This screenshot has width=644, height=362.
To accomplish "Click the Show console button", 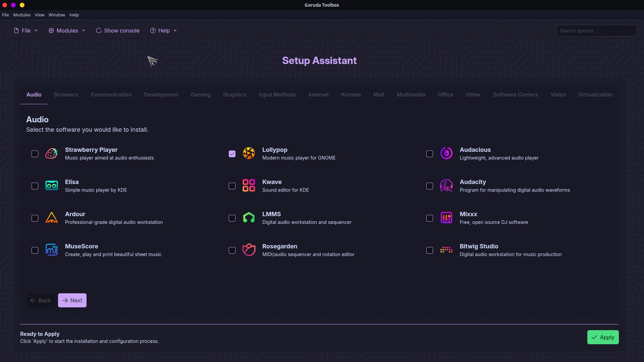I will pyautogui.click(x=118, y=31).
